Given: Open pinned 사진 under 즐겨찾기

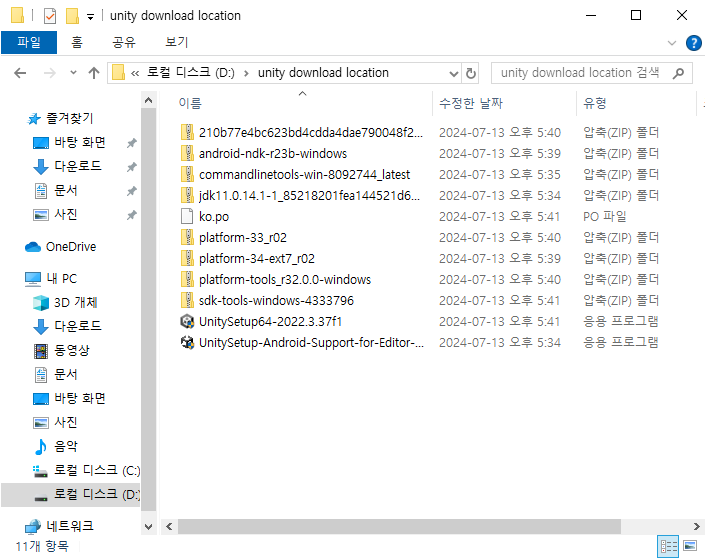Looking at the screenshot, I should point(56,214).
